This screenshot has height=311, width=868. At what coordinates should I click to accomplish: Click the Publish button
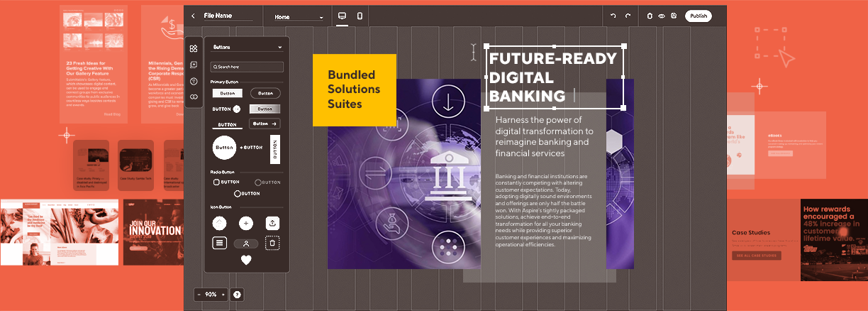click(x=698, y=16)
